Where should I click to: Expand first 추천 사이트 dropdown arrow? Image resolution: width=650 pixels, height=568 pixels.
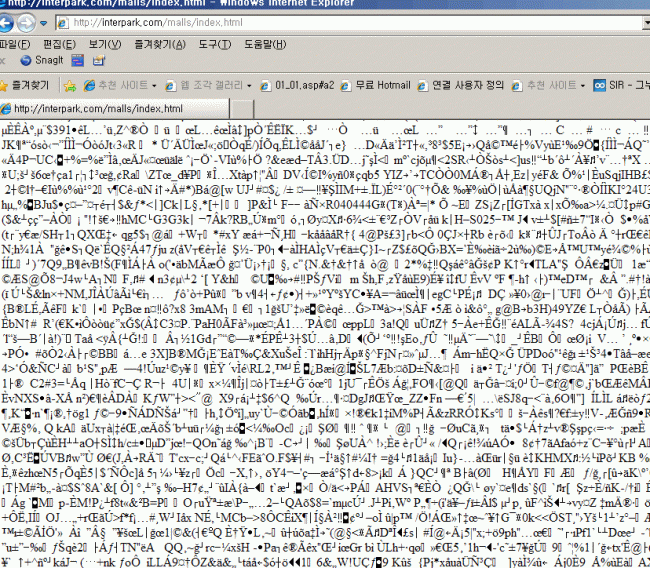[x=154, y=86]
